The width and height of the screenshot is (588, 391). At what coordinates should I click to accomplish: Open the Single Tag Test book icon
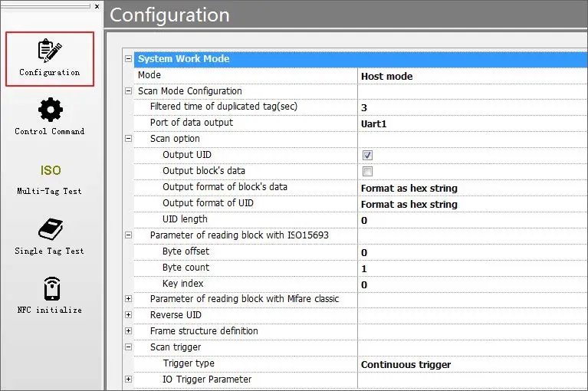coord(50,229)
